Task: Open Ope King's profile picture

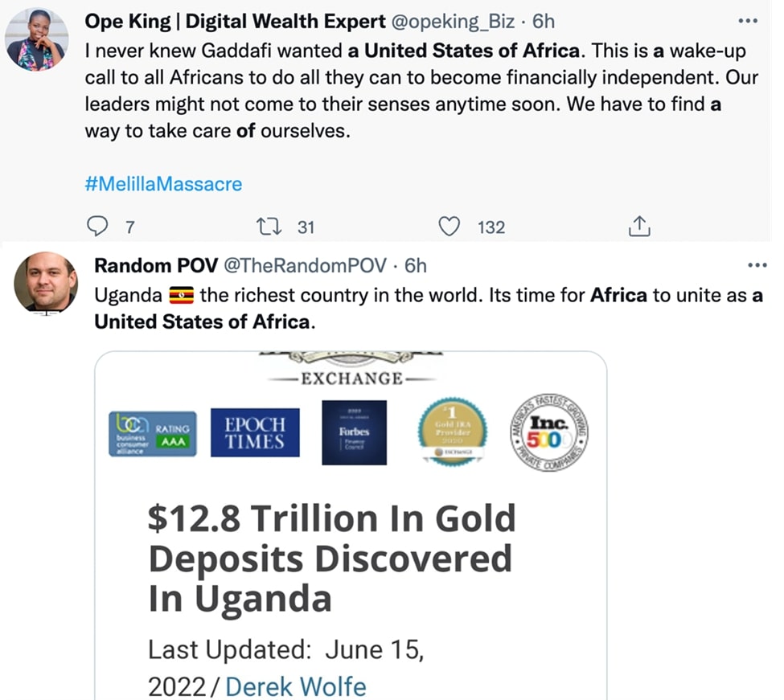Action: pos(36,38)
